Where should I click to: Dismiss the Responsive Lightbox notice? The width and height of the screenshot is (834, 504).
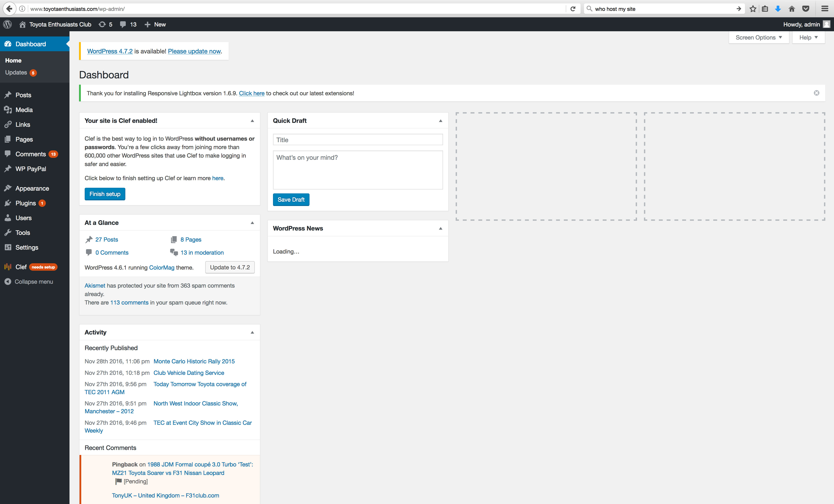[x=816, y=93]
